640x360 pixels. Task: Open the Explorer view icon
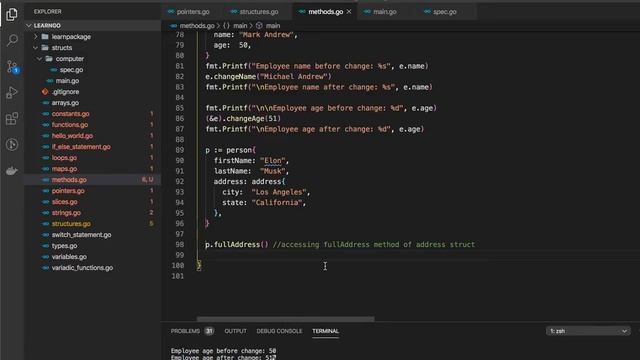[x=12, y=14]
